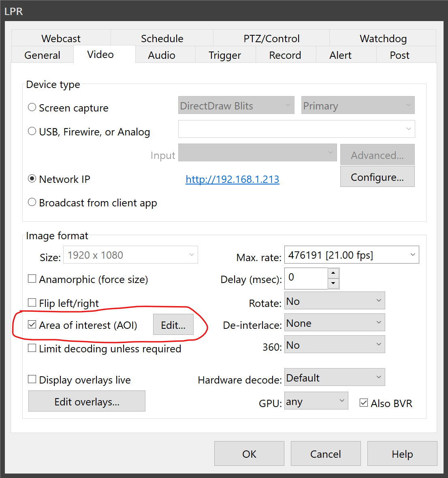Open the http://192.168.1.213 camera link
The image size is (448, 478).
tap(232, 179)
